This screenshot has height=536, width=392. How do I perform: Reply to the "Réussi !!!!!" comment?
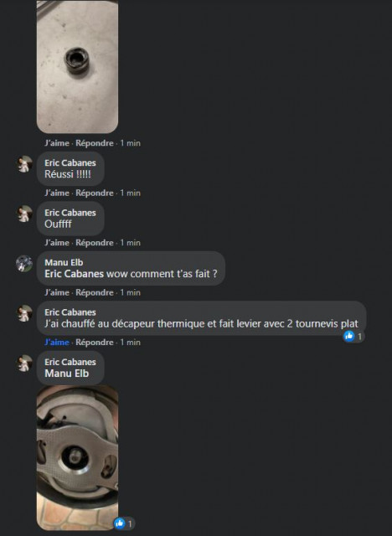(95, 193)
